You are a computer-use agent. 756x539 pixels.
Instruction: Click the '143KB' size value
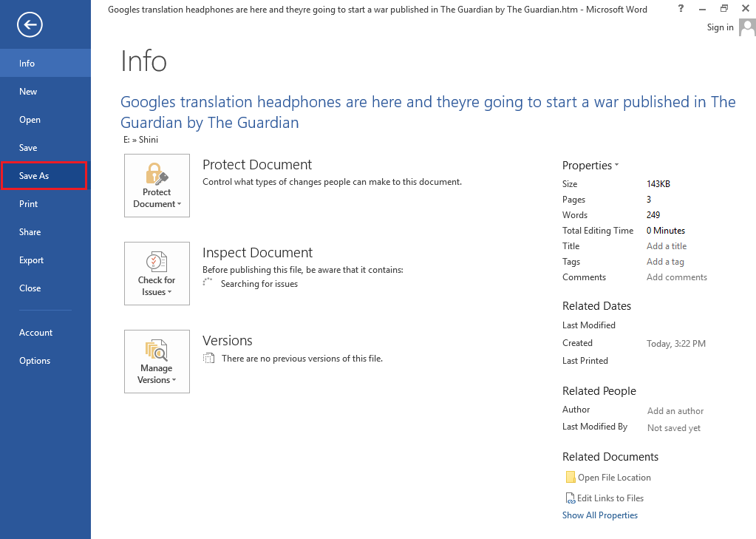pos(658,184)
